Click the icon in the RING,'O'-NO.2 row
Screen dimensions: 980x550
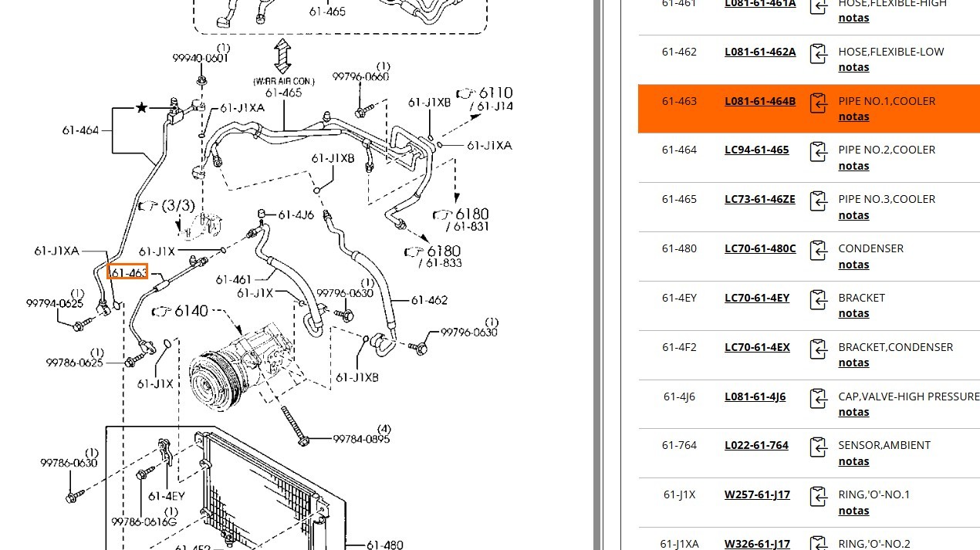click(x=818, y=543)
